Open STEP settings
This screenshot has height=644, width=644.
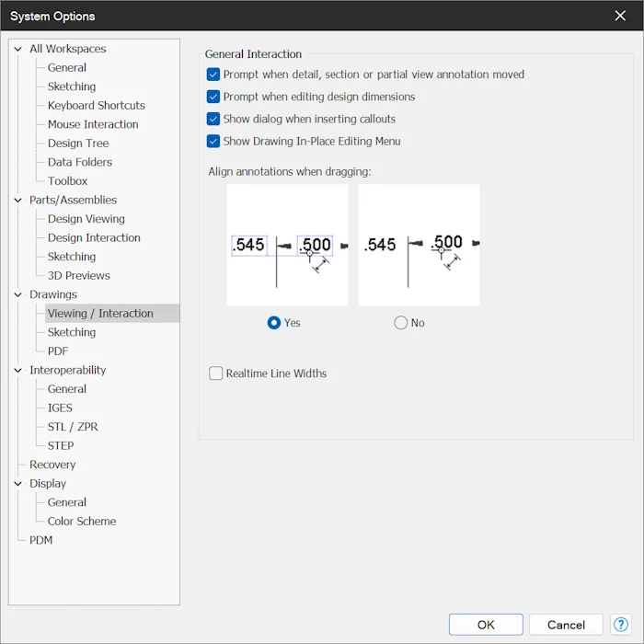[61, 445]
